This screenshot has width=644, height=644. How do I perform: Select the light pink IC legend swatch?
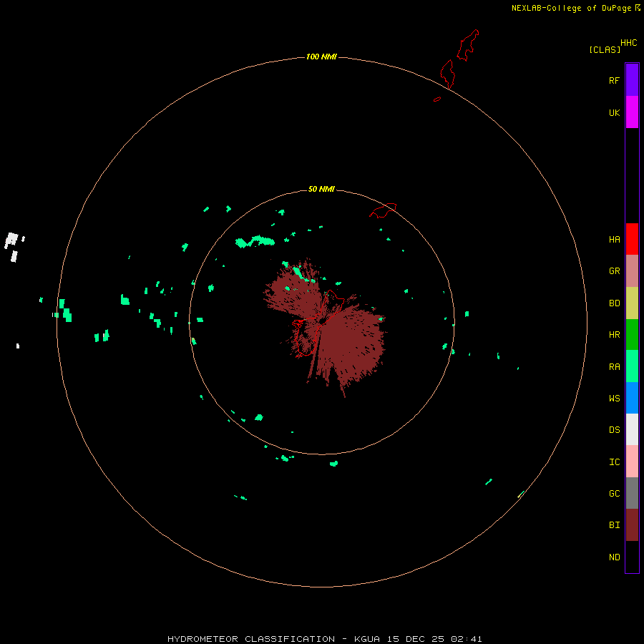632,462
